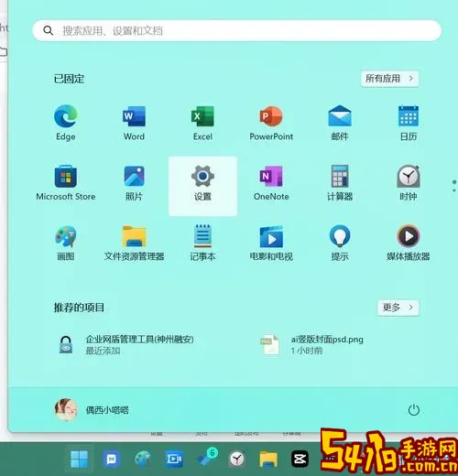Click the 推荐的项目 heading
The width and height of the screenshot is (458, 476).
pyautogui.click(x=79, y=308)
